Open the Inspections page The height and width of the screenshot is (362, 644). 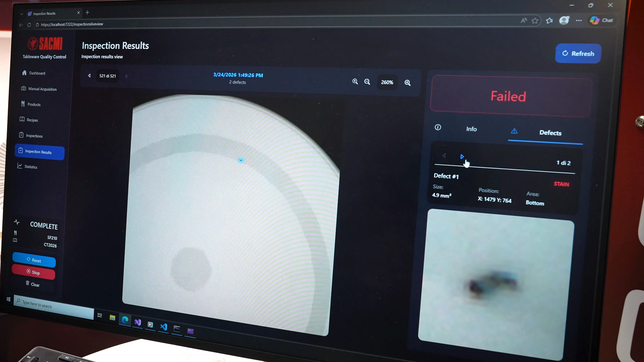(34, 135)
